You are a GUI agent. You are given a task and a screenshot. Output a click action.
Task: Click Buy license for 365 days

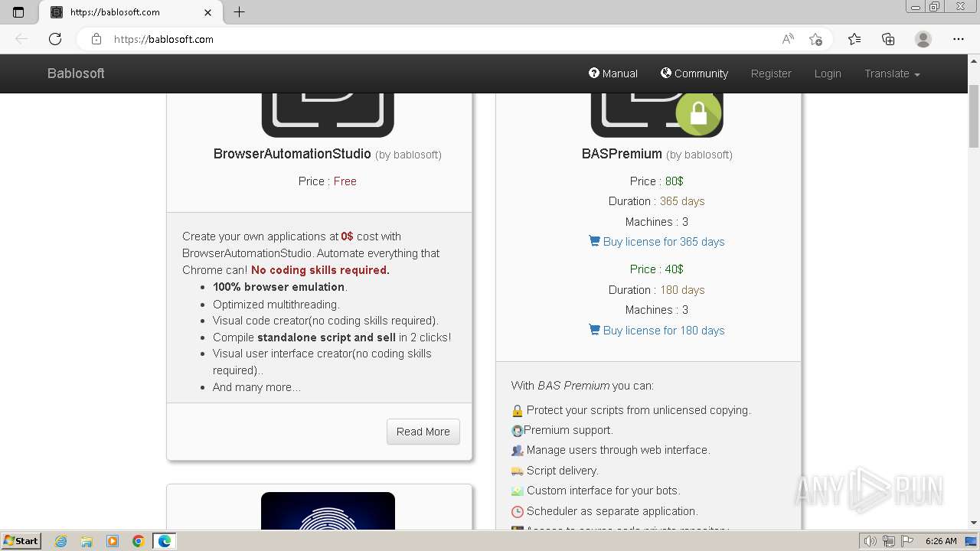tap(657, 242)
